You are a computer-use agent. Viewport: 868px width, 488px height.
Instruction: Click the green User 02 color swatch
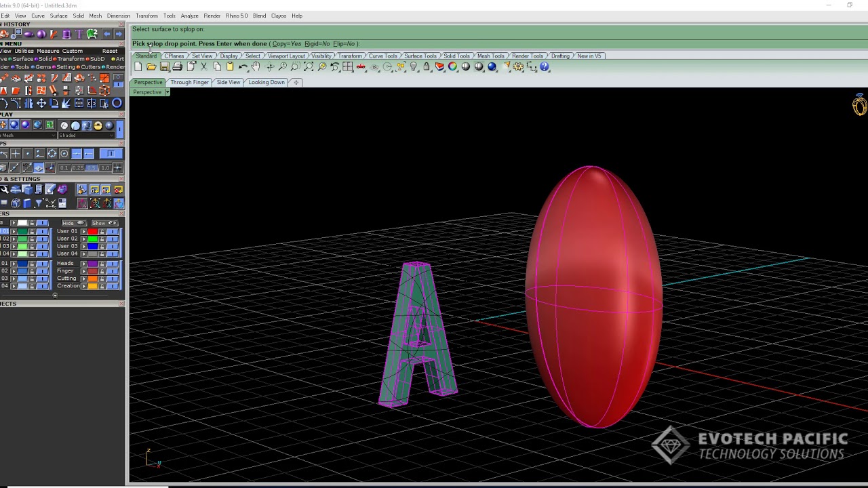pos(93,239)
